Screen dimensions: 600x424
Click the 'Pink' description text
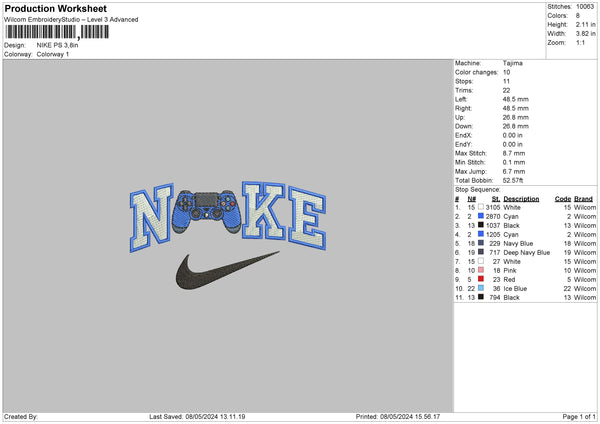pos(510,271)
